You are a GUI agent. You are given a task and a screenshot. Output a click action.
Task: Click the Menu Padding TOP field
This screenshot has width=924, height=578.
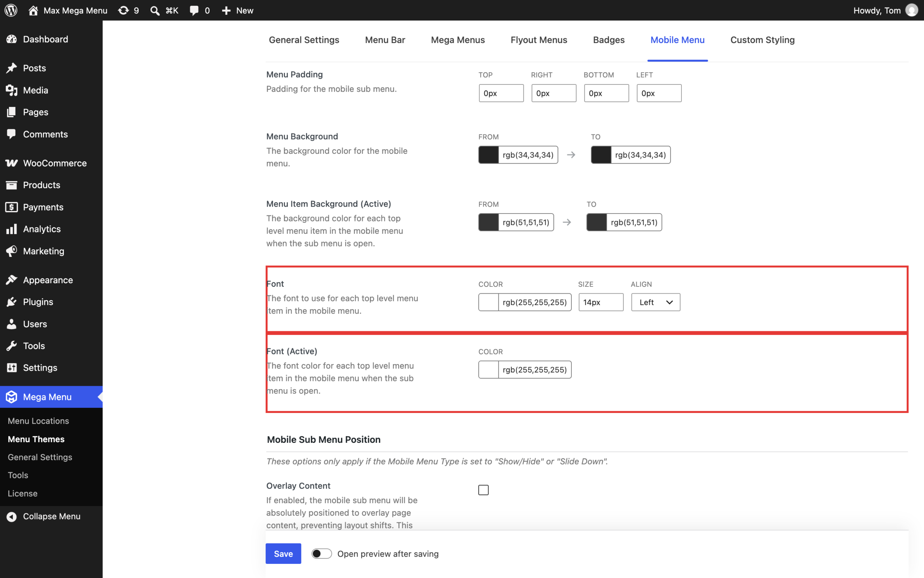click(501, 93)
